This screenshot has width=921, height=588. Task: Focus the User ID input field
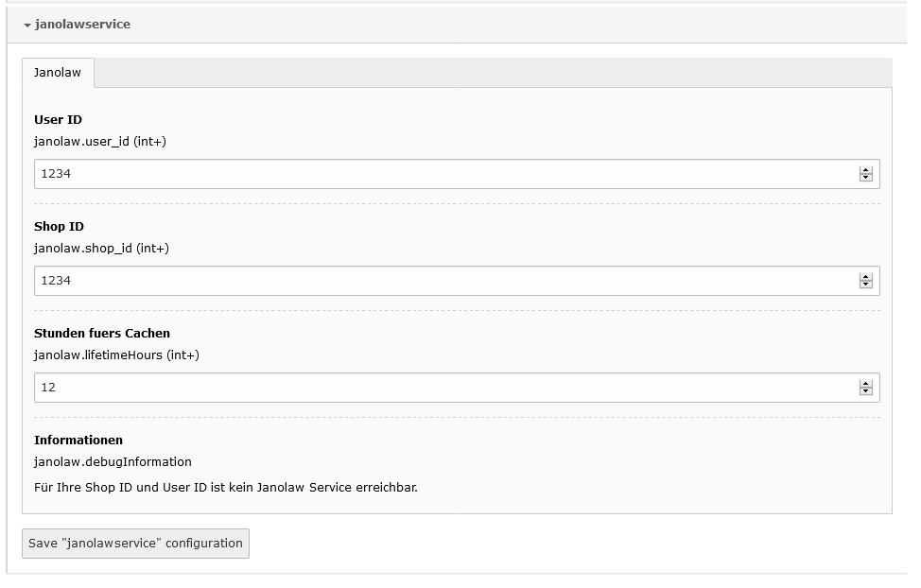click(x=457, y=174)
